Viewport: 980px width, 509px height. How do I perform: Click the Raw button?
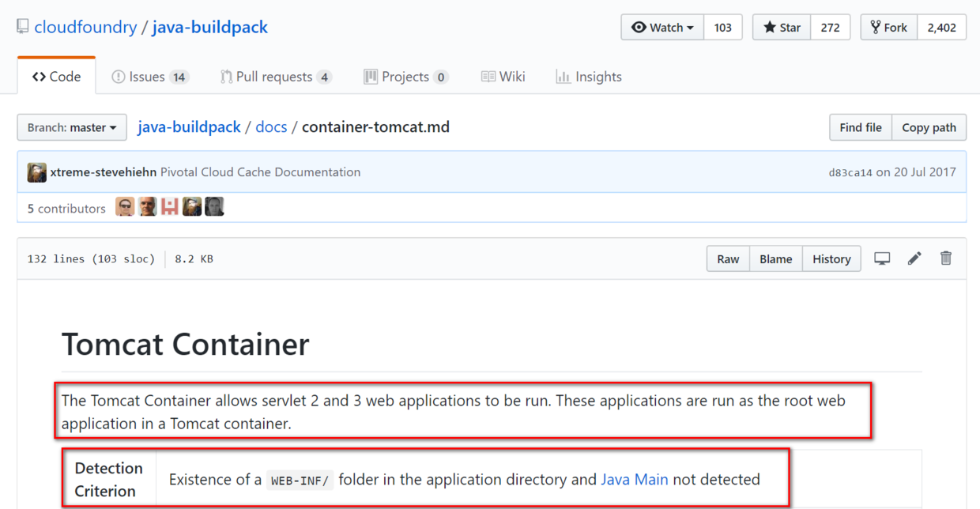(728, 258)
